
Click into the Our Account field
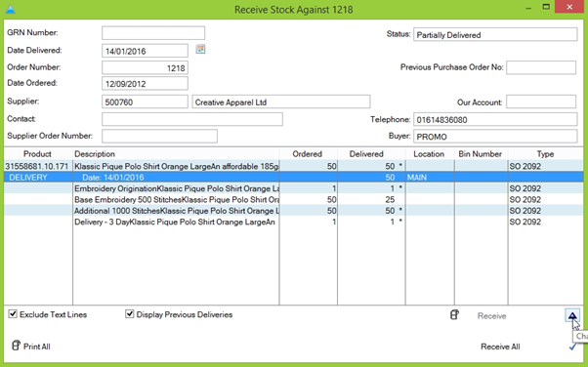click(x=541, y=102)
